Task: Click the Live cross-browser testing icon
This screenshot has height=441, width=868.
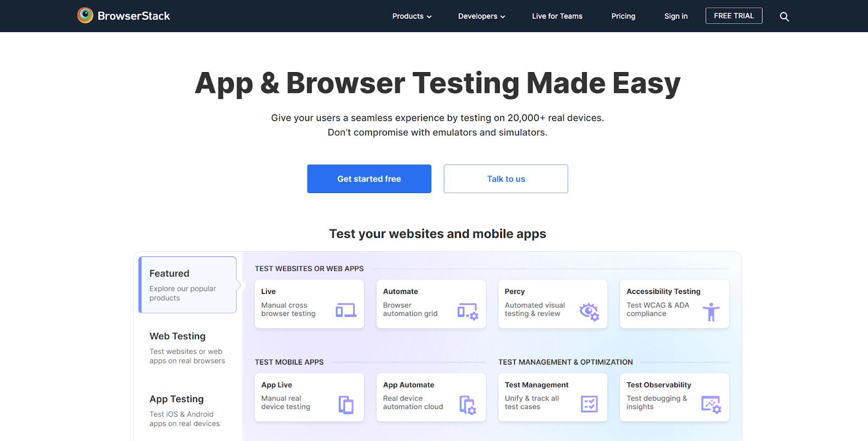Action: click(x=346, y=310)
